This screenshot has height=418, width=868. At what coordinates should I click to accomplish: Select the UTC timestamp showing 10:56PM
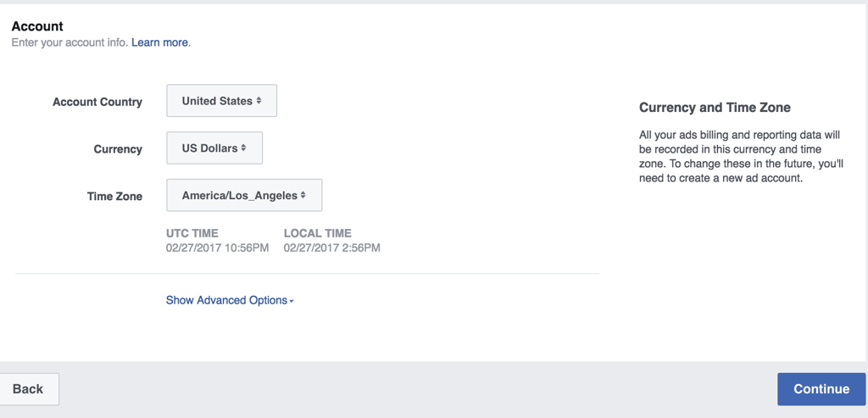218,248
